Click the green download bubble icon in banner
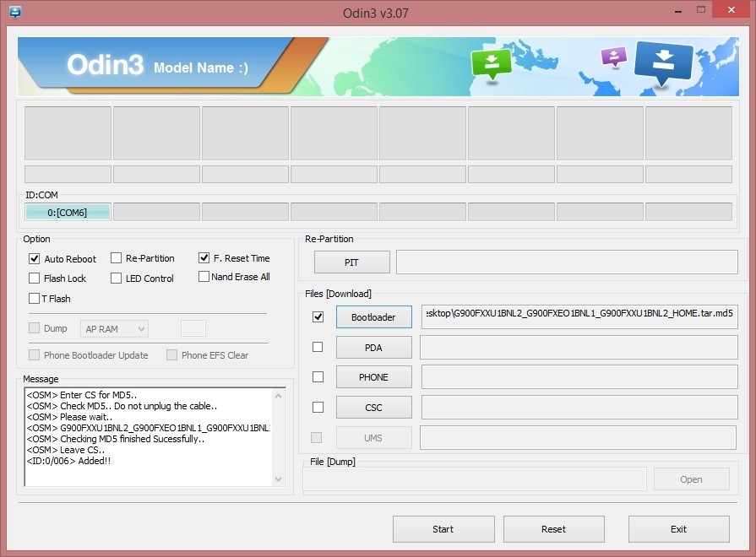 coord(491,65)
